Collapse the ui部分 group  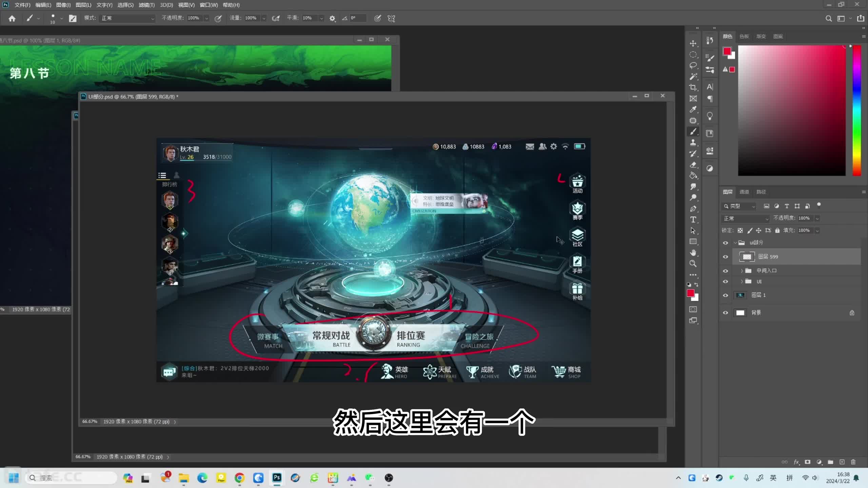(x=735, y=243)
